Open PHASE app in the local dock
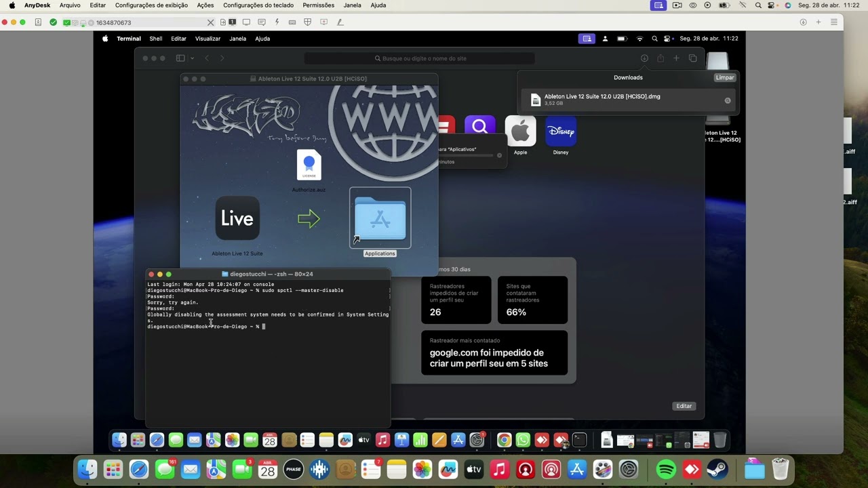The height and width of the screenshot is (488, 868). (x=294, y=469)
